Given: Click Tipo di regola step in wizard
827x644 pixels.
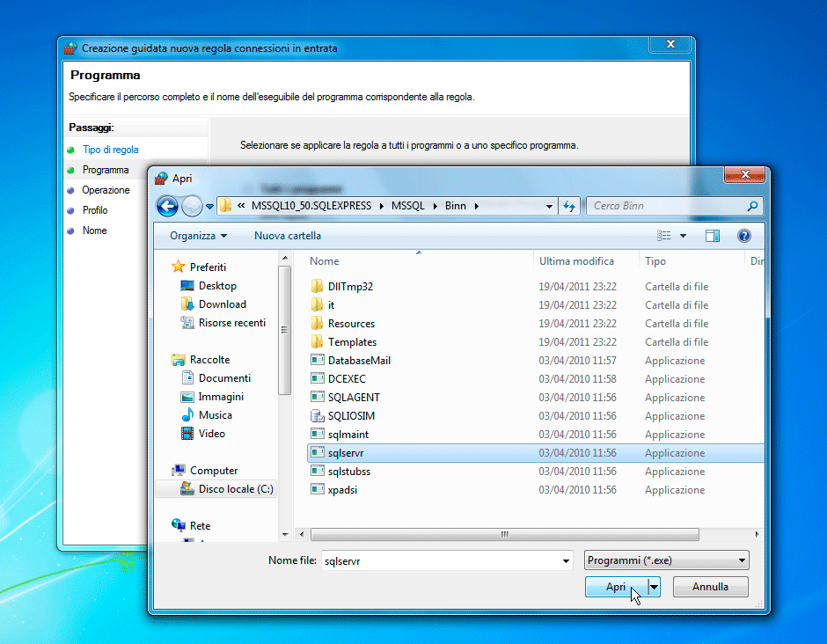Looking at the screenshot, I should point(110,150).
